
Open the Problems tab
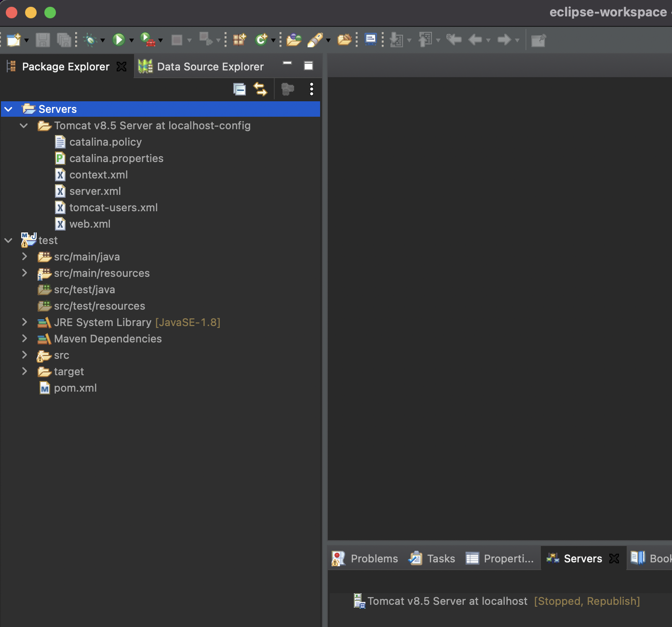pyautogui.click(x=365, y=559)
